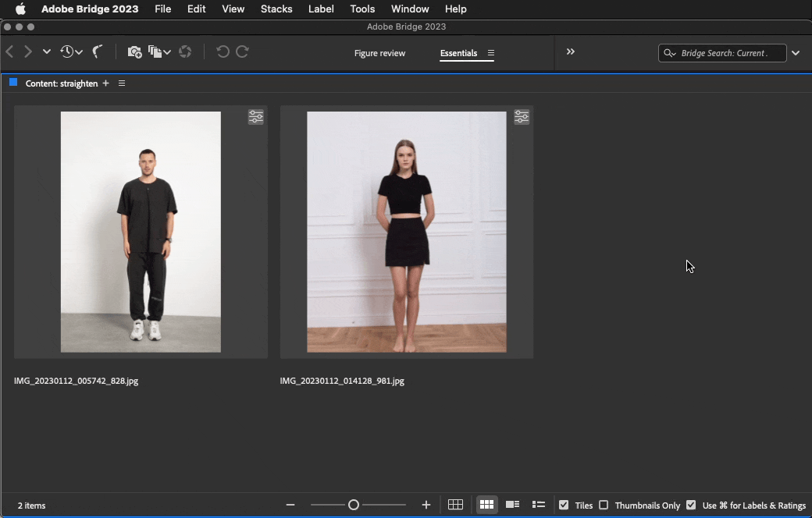Click the thumbnail size slider handle
Image resolution: width=812 pixels, height=518 pixels.
(x=354, y=506)
